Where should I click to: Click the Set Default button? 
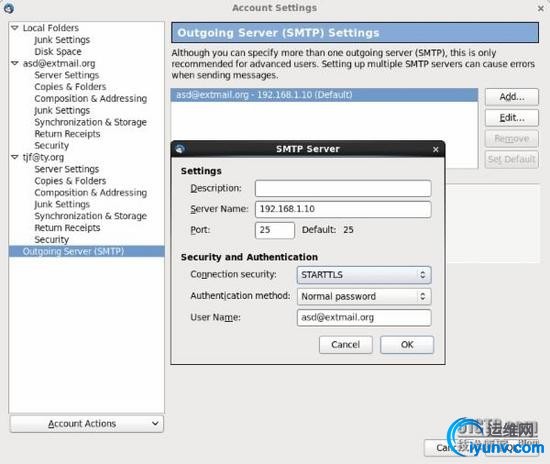point(512,160)
